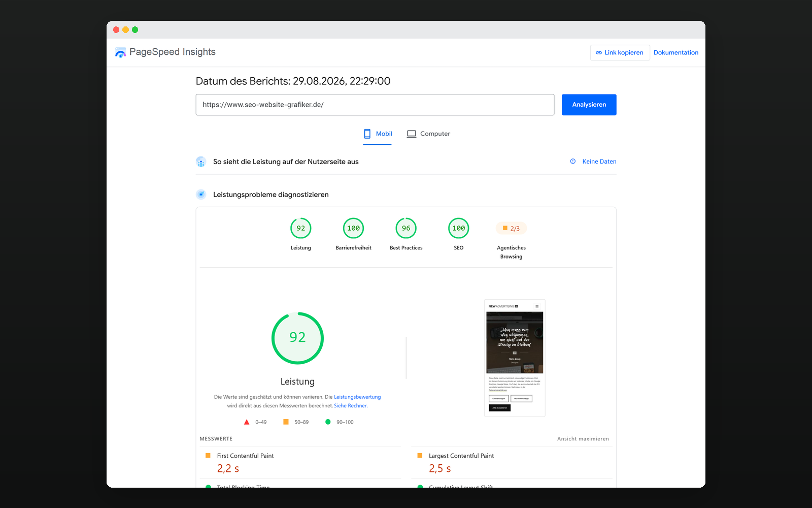Click the large 92 performance gauge
Viewport: 812px width, 508px height.
(x=297, y=338)
